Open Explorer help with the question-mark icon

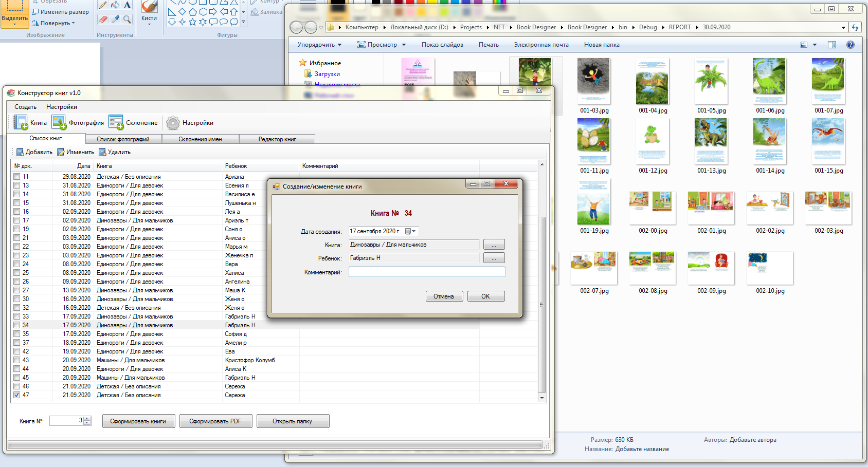(x=851, y=45)
